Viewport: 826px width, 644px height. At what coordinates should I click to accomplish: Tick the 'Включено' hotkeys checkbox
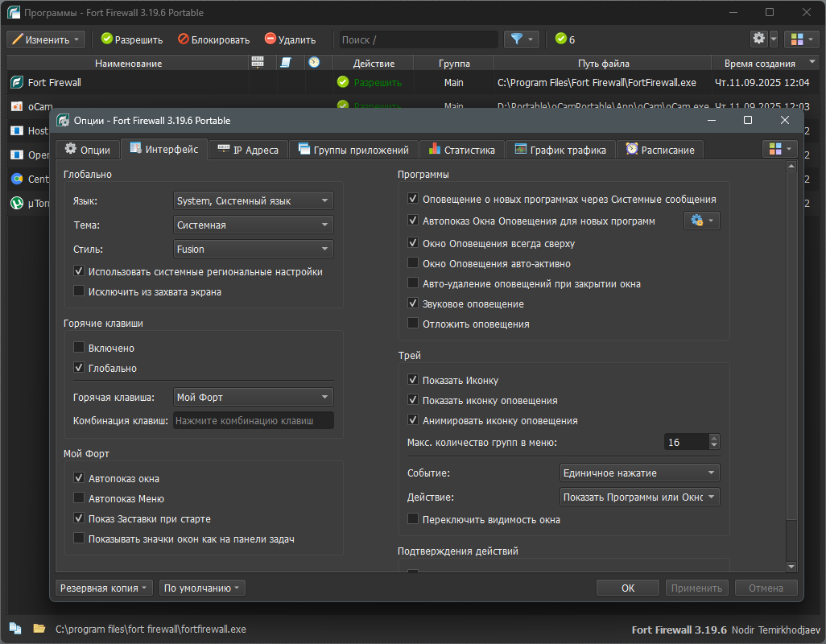click(x=79, y=348)
